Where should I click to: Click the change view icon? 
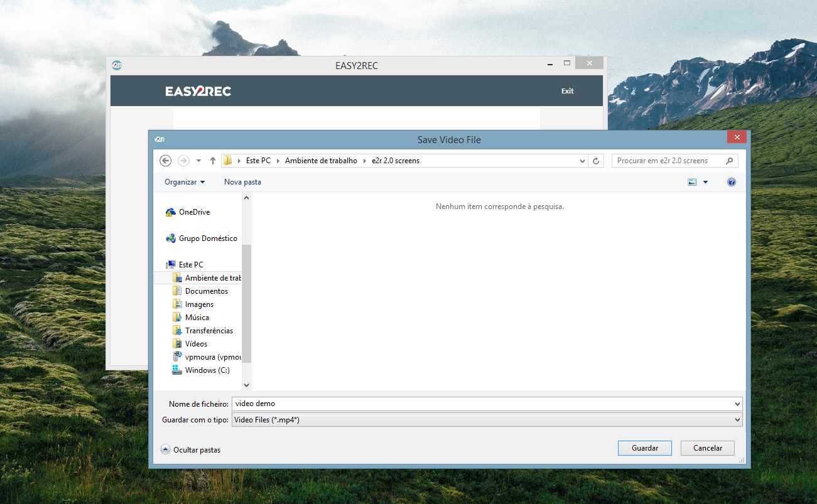692,182
